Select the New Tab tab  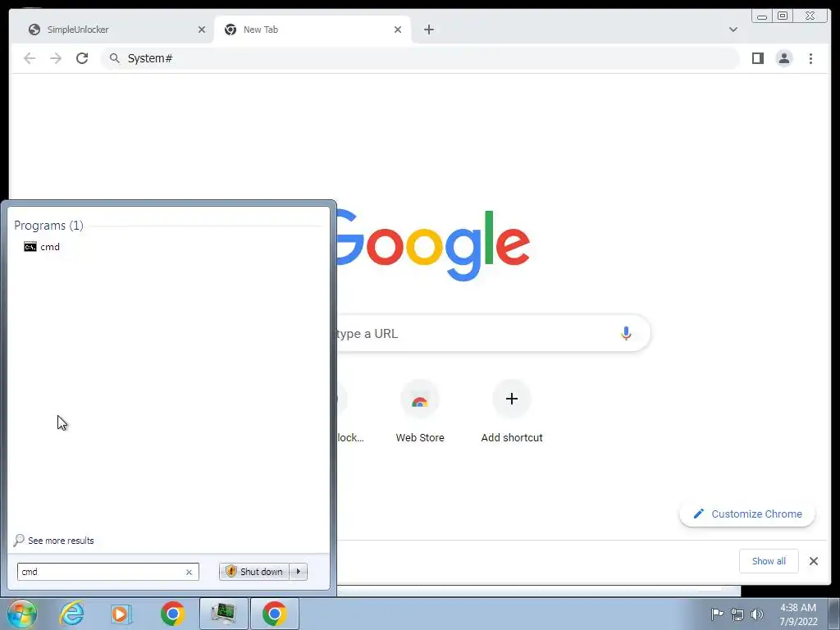point(313,30)
